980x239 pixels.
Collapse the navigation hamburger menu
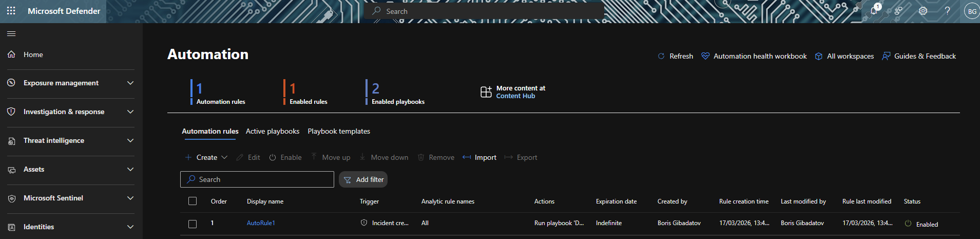click(x=11, y=34)
